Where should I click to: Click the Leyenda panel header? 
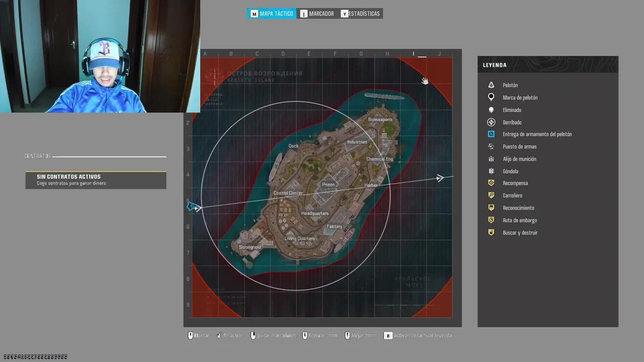547,65
